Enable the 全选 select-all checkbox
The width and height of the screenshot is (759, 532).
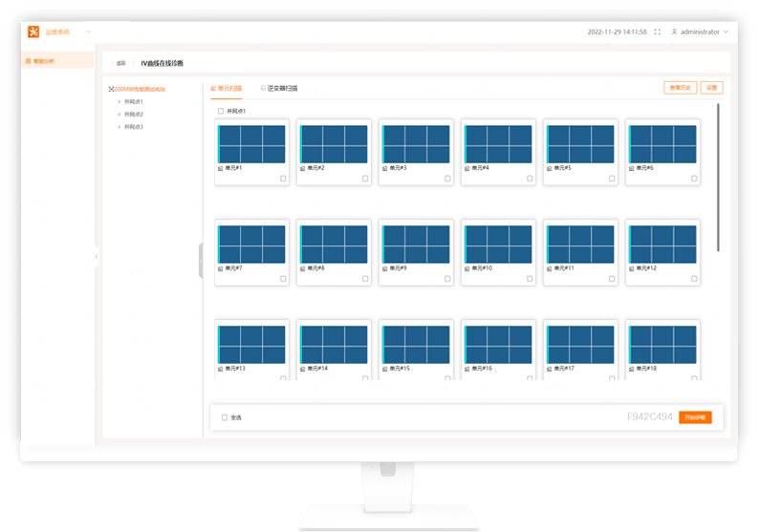coord(225,417)
